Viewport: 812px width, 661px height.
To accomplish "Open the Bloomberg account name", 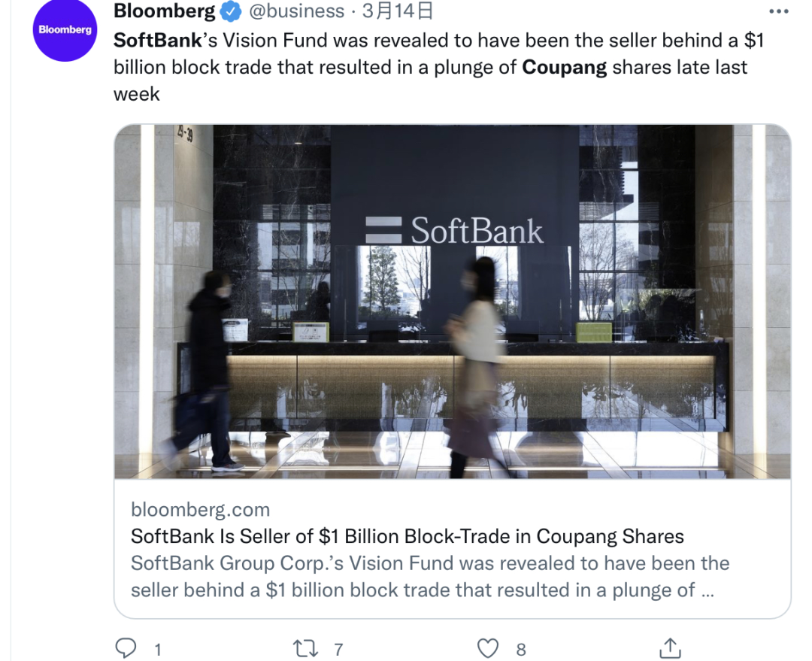I will [x=164, y=11].
